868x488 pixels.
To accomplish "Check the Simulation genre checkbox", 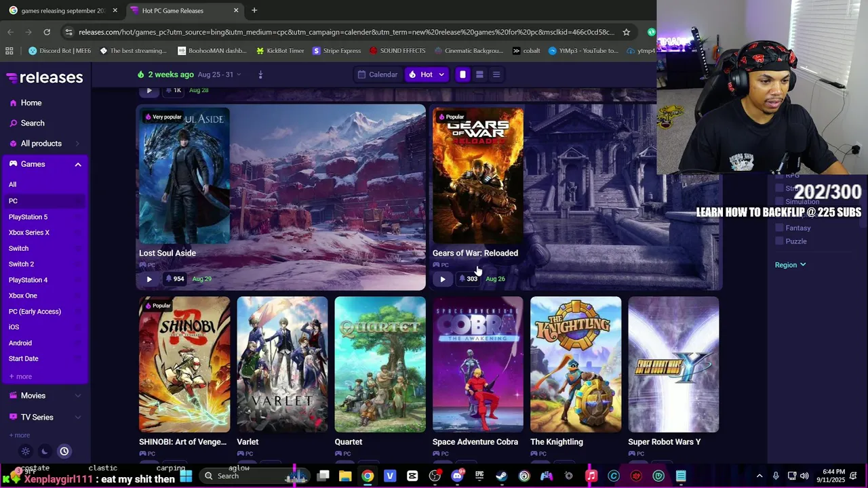I will tap(779, 202).
